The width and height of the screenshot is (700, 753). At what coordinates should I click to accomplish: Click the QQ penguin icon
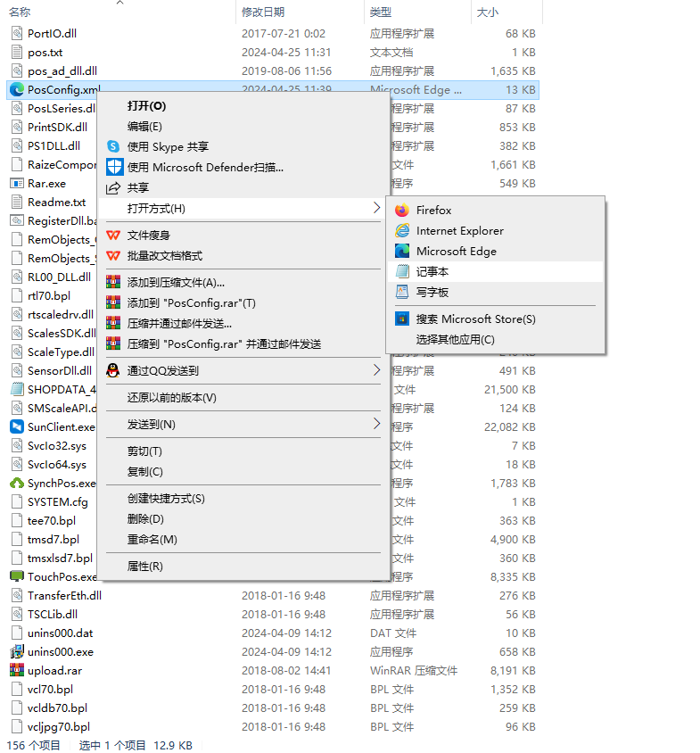pyautogui.click(x=113, y=370)
